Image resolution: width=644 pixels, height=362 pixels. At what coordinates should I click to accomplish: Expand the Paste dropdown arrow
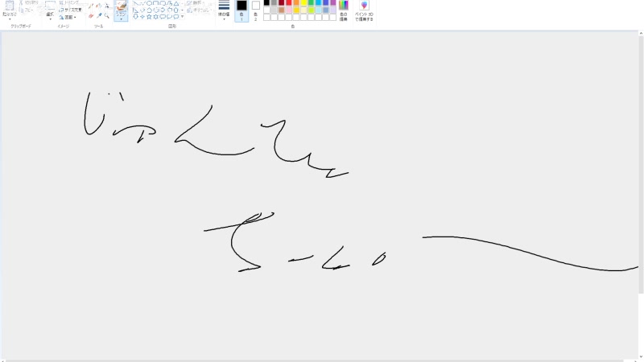(9, 19)
